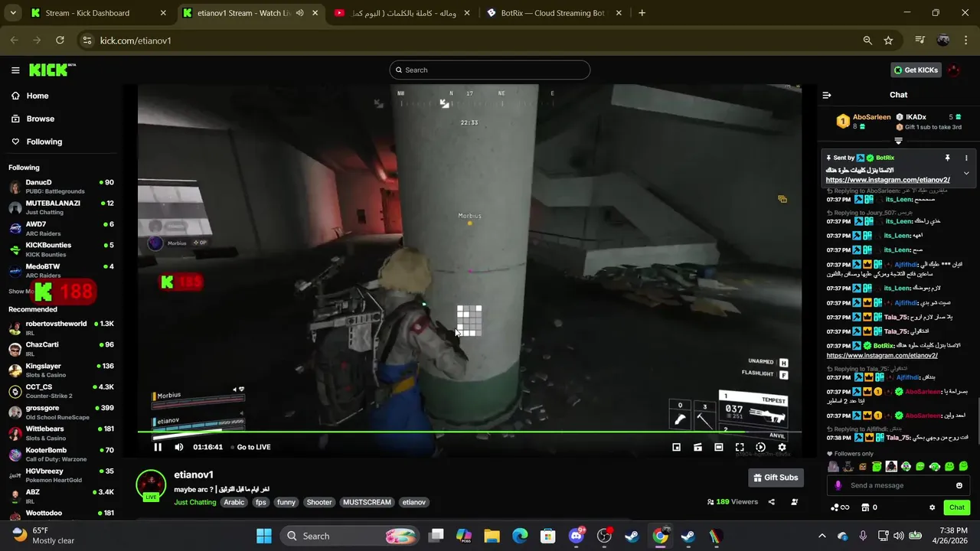
Task: Click the Send a message field
Action: 900,485
